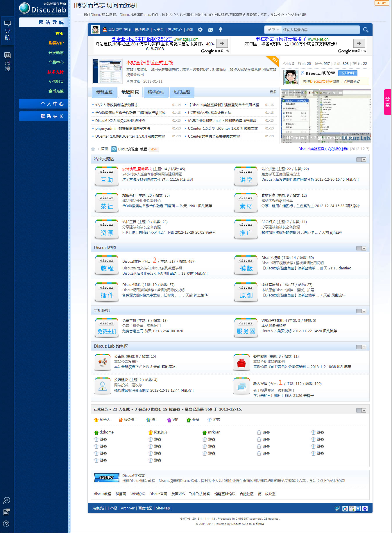This screenshot has height=533, width=392.
Task: Switch to the 热门主题 tab
Action: click(x=182, y=92)
